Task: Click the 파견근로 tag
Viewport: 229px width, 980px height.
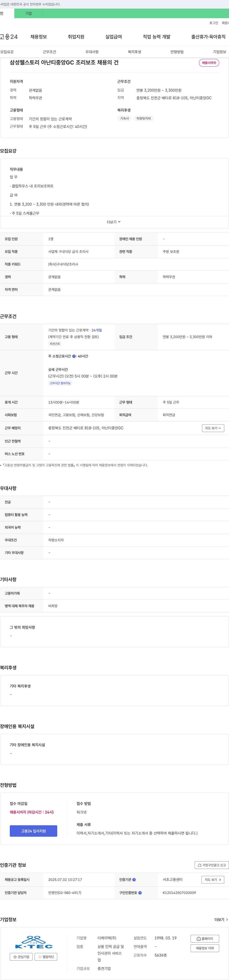Action: (55, 344)
